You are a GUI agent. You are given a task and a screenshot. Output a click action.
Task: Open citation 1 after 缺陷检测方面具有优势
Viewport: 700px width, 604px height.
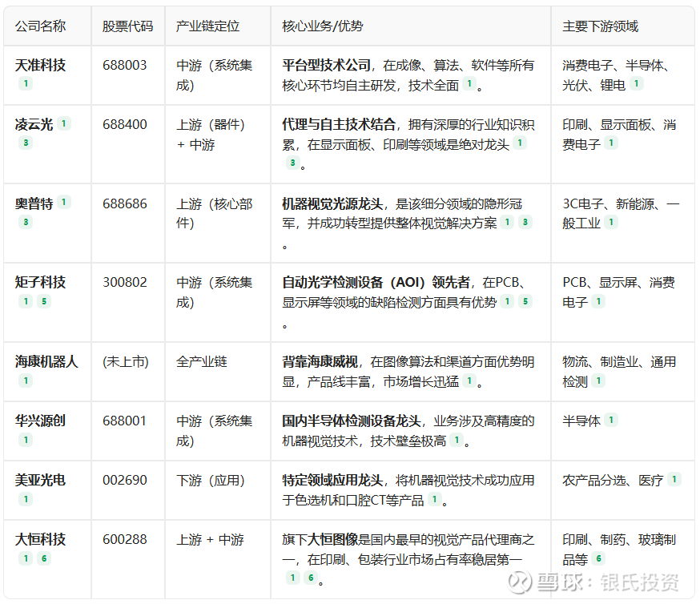coord(507,301)
